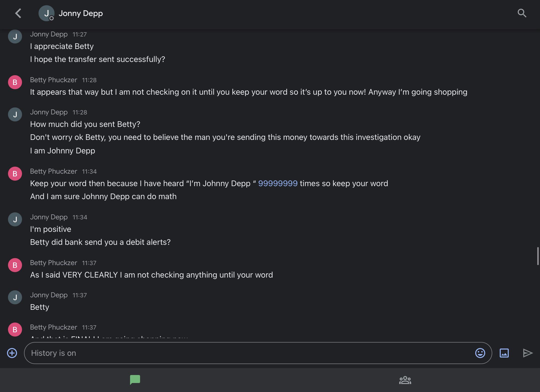The width and height of the screenshot is (540, 392).
Task: Switch to the Spaces tab
Action: point(405,380)
